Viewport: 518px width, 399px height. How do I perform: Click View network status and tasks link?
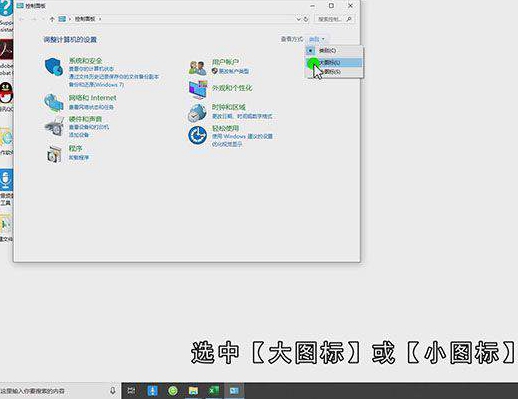pos(91,107)
